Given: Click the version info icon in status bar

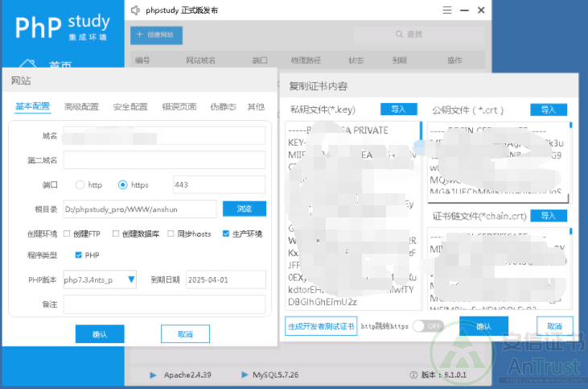Looking at the screenshot, I should pyautogui.click(x=413, y=375).
